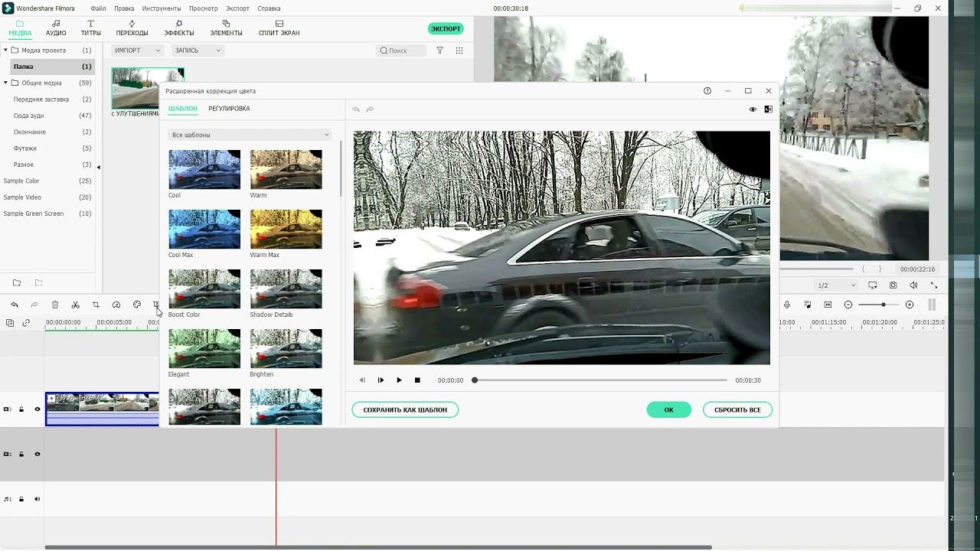
Task: Open the color palette tool in timeline toolbar
Action: click(x=137, y=305)
